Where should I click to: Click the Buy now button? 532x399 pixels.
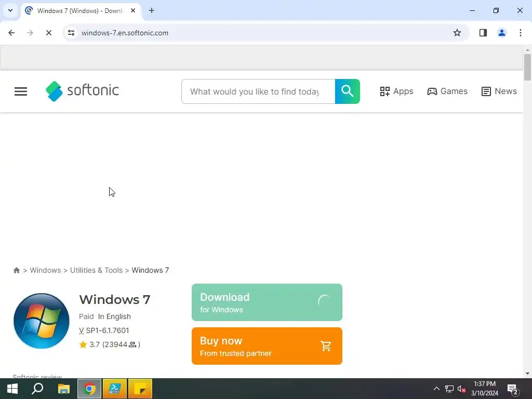267,346
